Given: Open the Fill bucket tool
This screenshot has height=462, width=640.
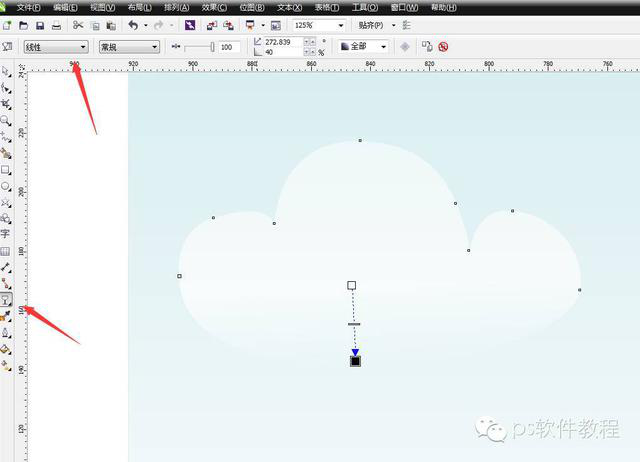Looking at the screenshot, I should 6,349.
